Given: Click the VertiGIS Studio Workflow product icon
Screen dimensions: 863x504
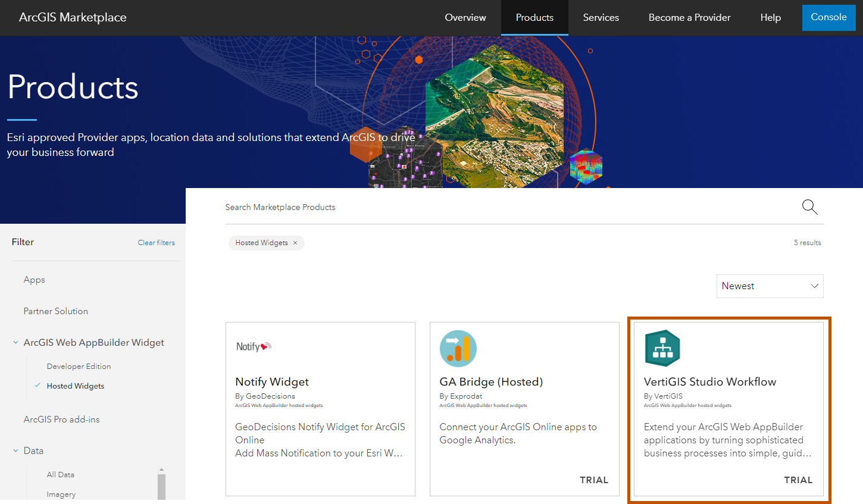Looking at the screenshot, I should click(x=662, y=348).
